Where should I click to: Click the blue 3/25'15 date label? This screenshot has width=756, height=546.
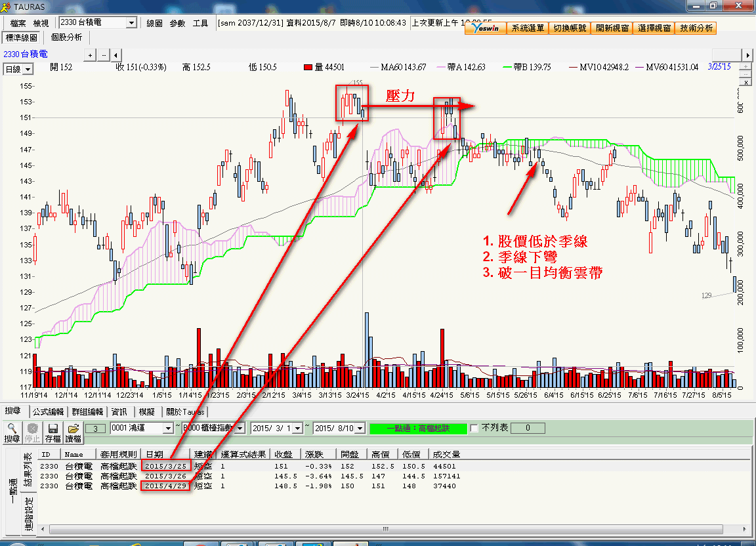pos(719,66)
